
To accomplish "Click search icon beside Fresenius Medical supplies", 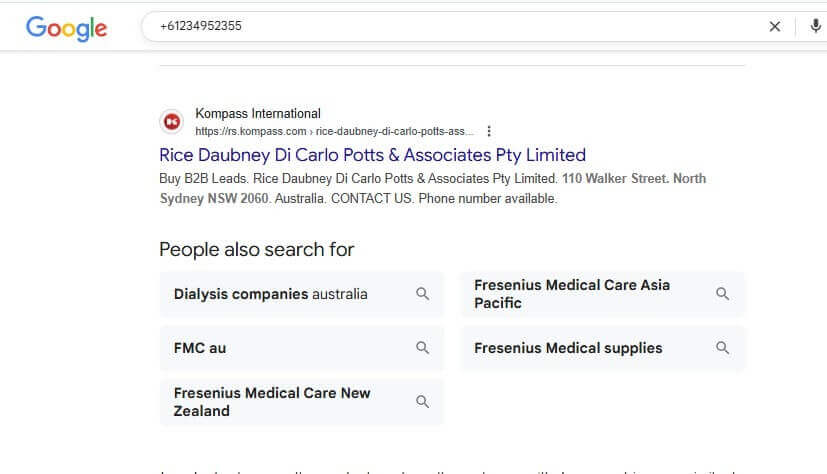I will (x=723, y=348).
